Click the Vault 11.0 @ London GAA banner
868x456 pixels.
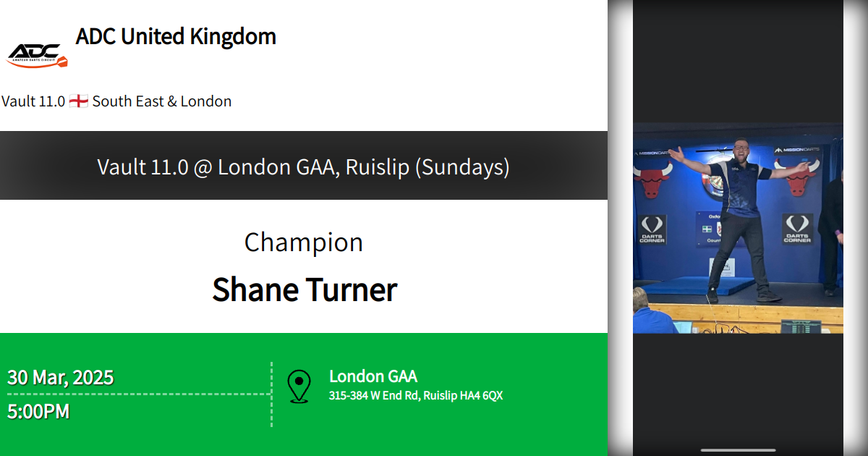click(x=304, y=167)
